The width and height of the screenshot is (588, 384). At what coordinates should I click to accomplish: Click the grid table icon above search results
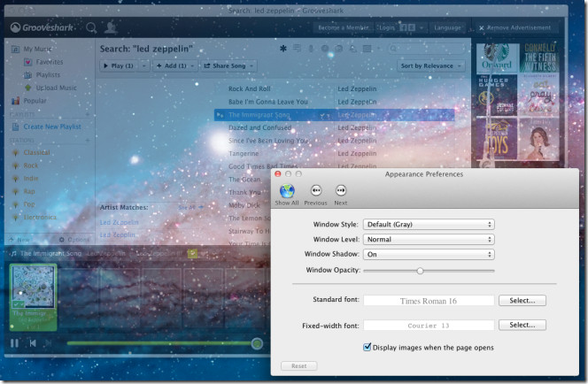click(367, 49)
